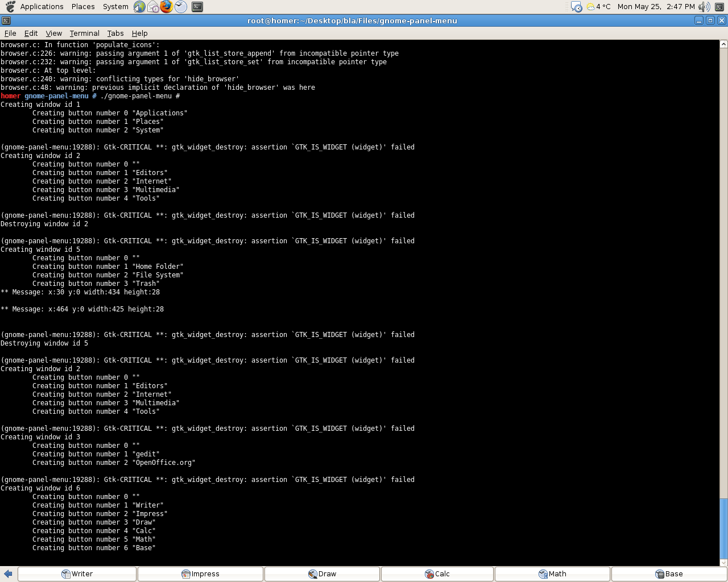Screen dimensions: 728x582
Task: Click line creating button "File System"
Action: 108,275
